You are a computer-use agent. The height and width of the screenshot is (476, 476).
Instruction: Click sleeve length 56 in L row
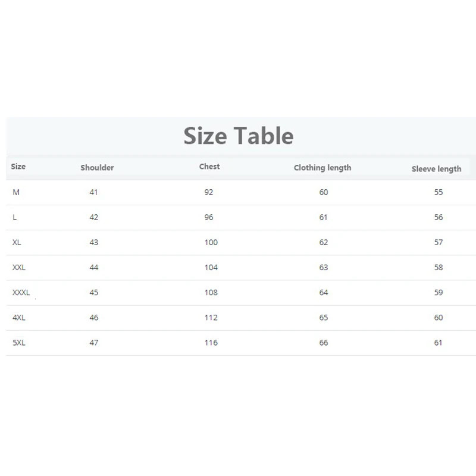tap(439, 217)
